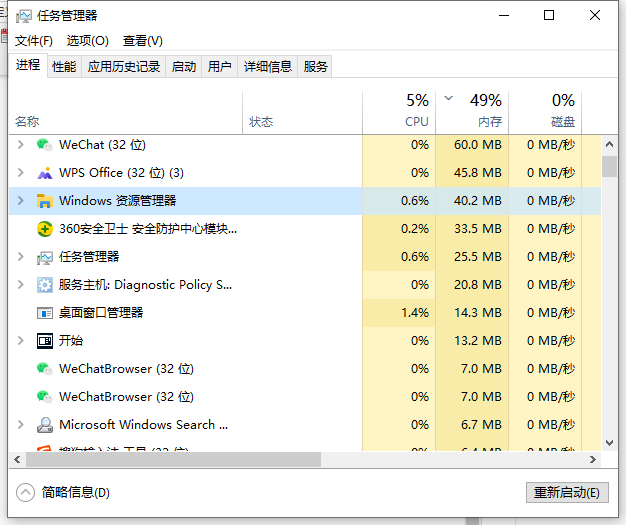
Task: Click the WPS Office process icon
Action: [45, 173]
